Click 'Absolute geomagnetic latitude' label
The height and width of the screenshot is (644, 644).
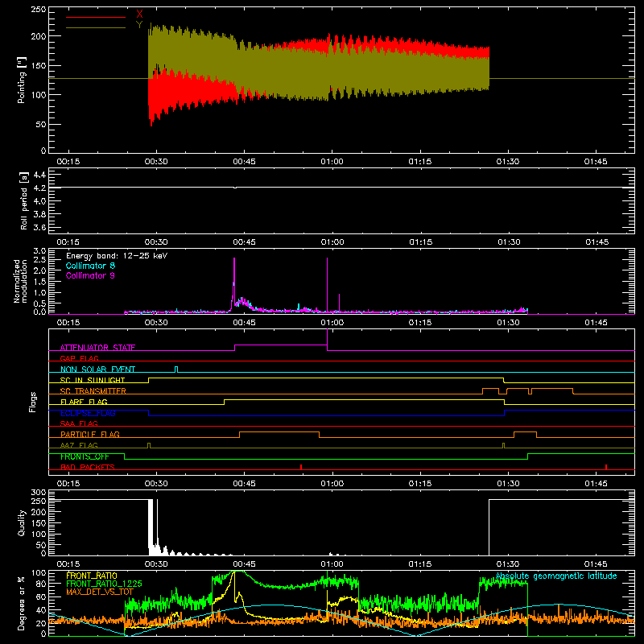(x=556, y=576)
